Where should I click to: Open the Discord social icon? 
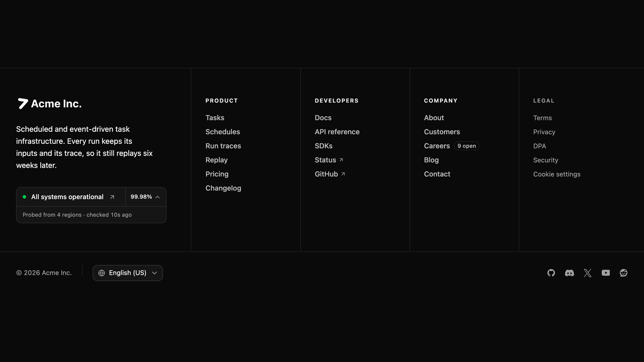569,273
